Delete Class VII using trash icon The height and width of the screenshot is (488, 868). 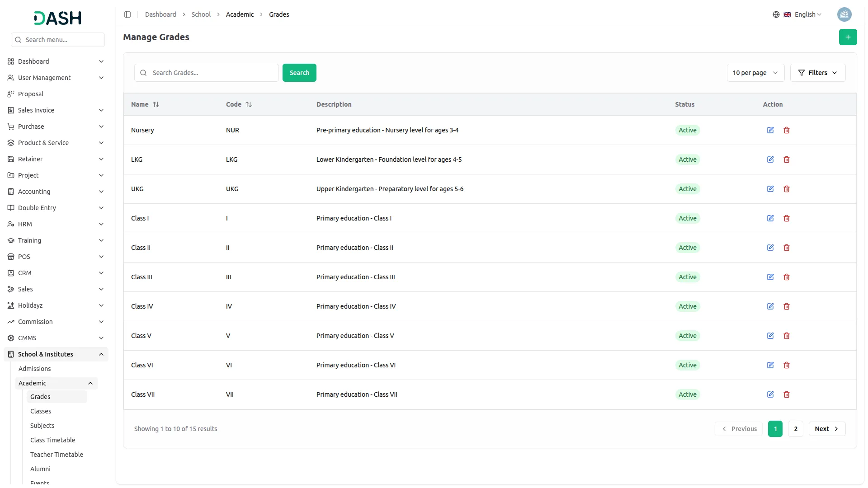click(787, 394)
